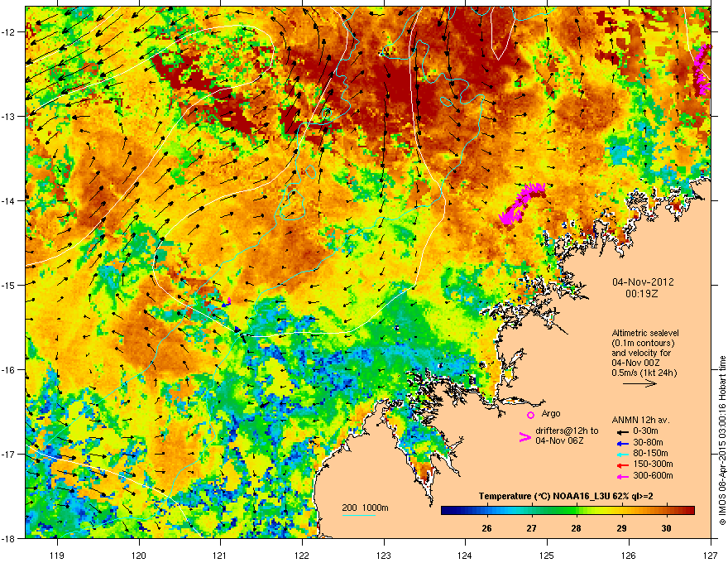
Task: Click the 'ANMN 12h av.' heading
Action: pos(640,420)
